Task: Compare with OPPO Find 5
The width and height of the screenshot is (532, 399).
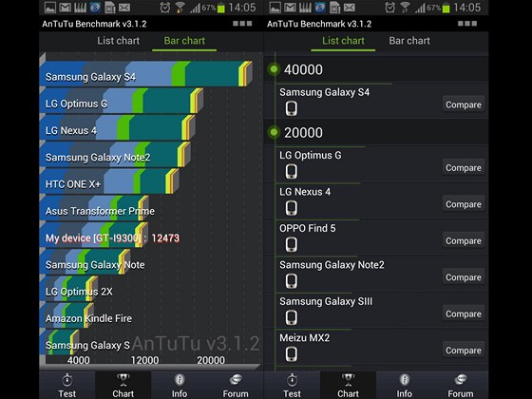Action: coord(464,240)
